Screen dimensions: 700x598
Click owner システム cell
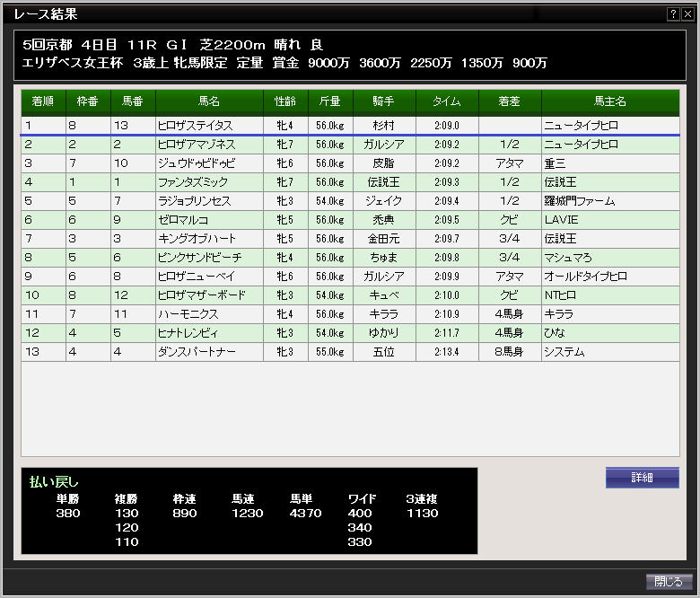(x=610, y=352)
